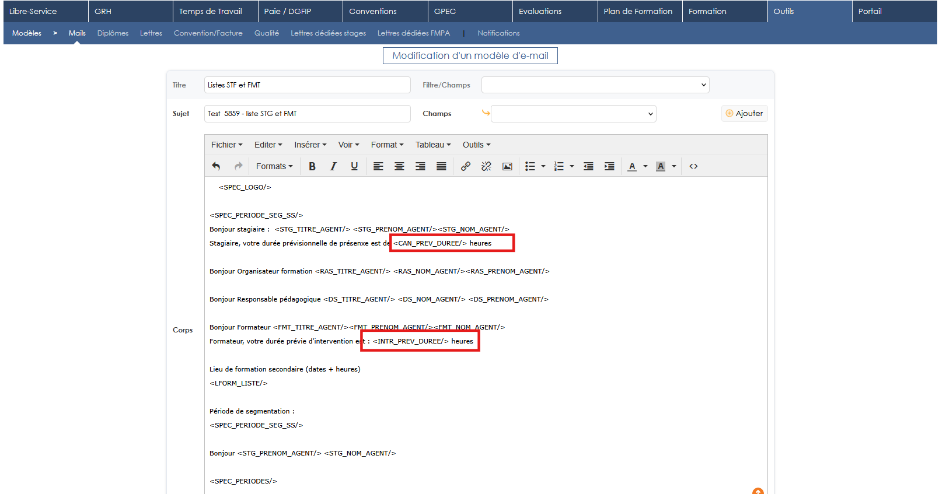Screen dimensions: 946x494
Task: Open the GRH top menu
Action: pos(131,11)
